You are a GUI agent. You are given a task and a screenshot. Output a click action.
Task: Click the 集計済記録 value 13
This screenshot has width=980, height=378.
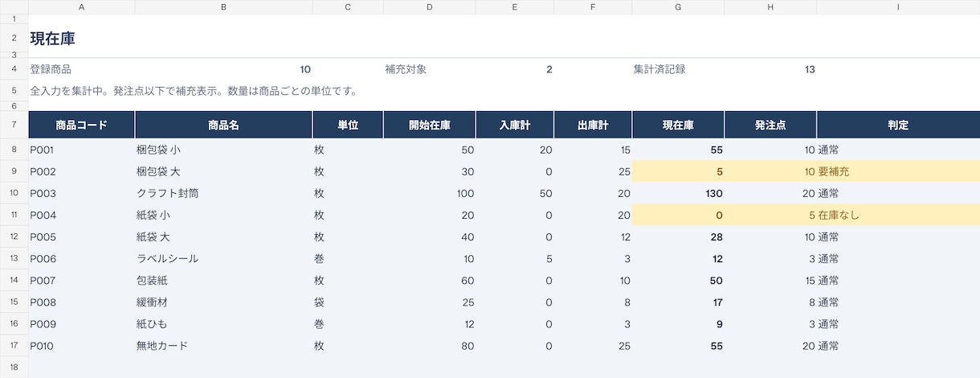[810, 69]
